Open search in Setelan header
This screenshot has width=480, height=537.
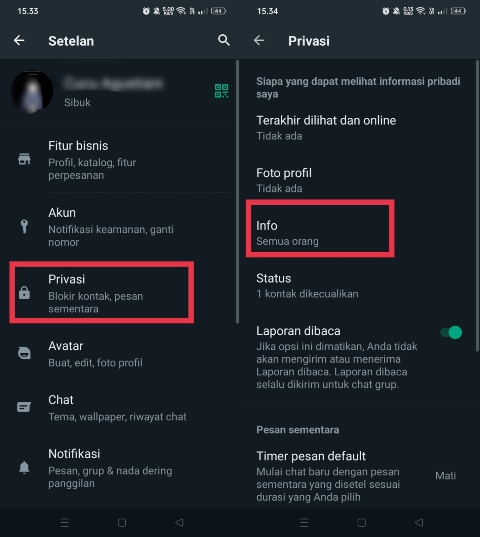tap(224, 40)
